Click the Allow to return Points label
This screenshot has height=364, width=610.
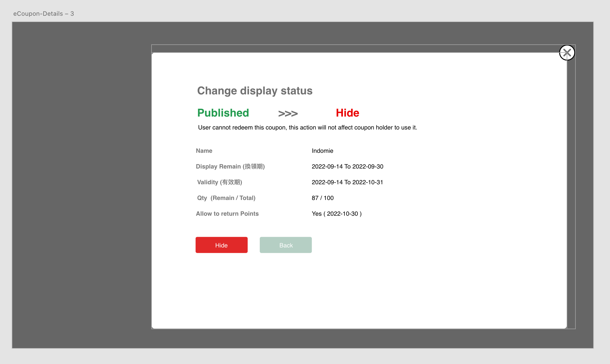coord(227,214)
